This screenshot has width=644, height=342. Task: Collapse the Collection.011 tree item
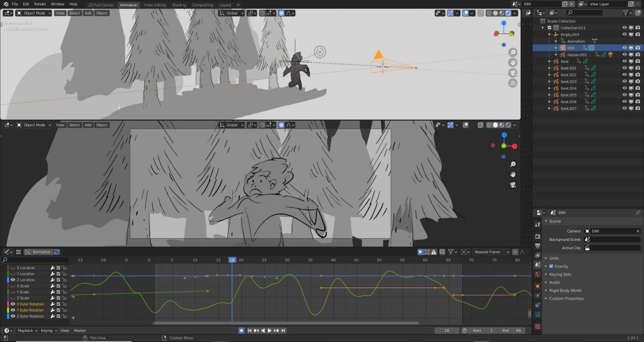tap(542, 27)
